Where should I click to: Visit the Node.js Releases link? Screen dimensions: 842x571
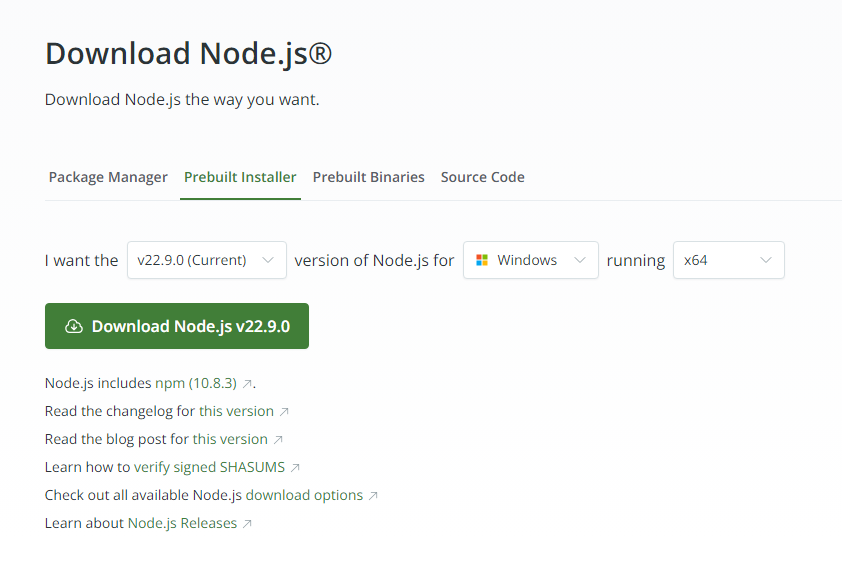coord(182,523)
